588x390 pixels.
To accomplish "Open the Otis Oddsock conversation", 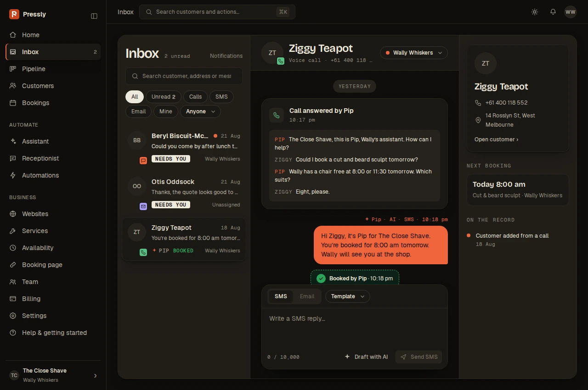I will [184, 194].
